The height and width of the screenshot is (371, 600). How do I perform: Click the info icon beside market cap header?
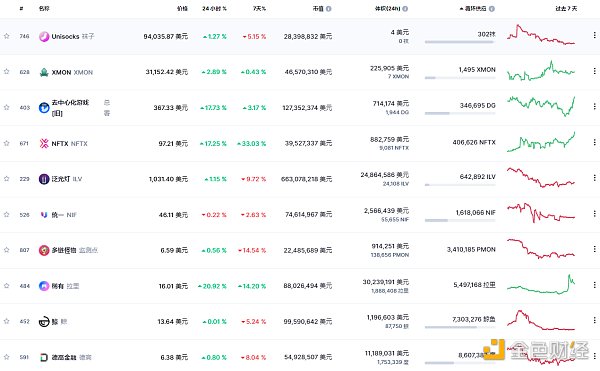329,8
